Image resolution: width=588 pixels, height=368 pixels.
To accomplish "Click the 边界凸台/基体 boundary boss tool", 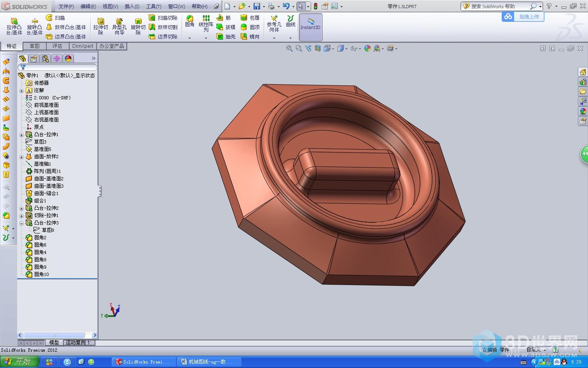I will click(x=66, y=36).
